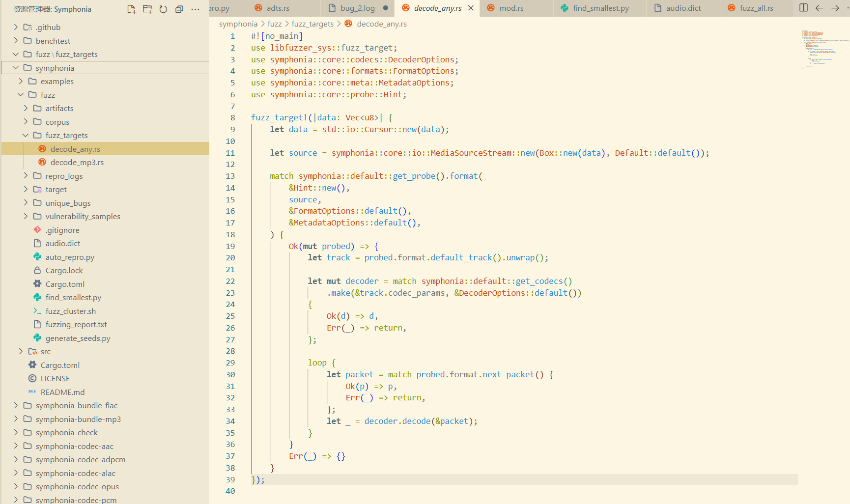Screen dimensions: 850x504
Task: Close the decode_any.rs tab
Action: tap(471, 8)
